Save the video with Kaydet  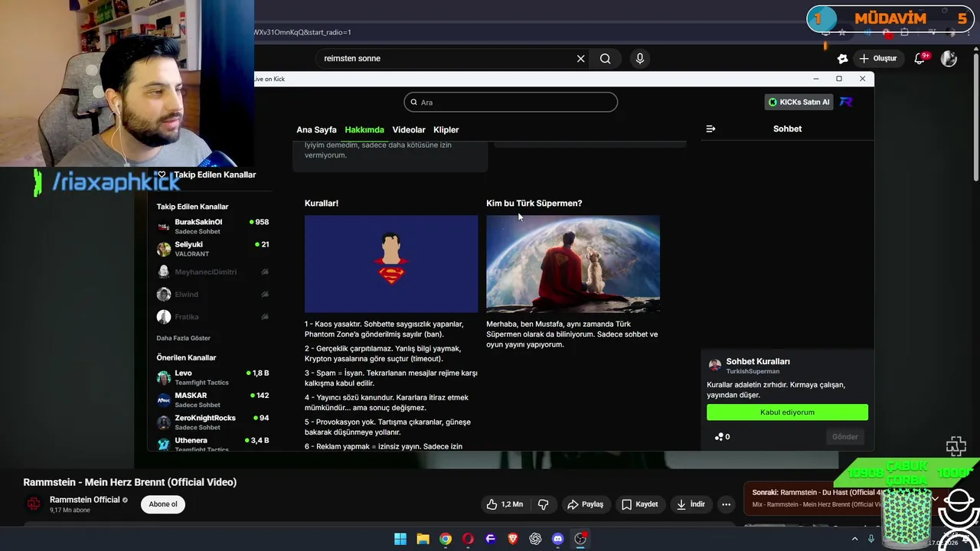[x=639, y=504]
